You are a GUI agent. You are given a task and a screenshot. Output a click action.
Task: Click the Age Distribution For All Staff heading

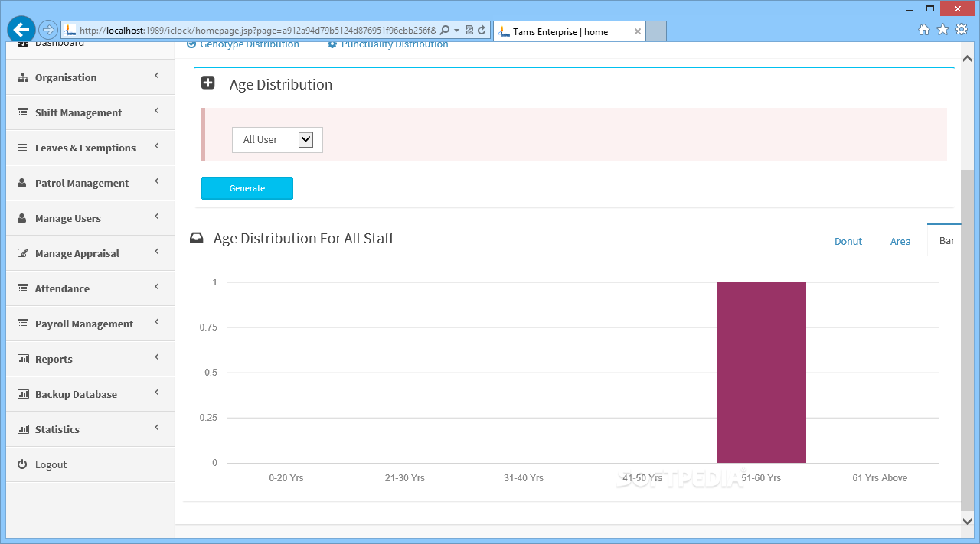coord(303,238)
